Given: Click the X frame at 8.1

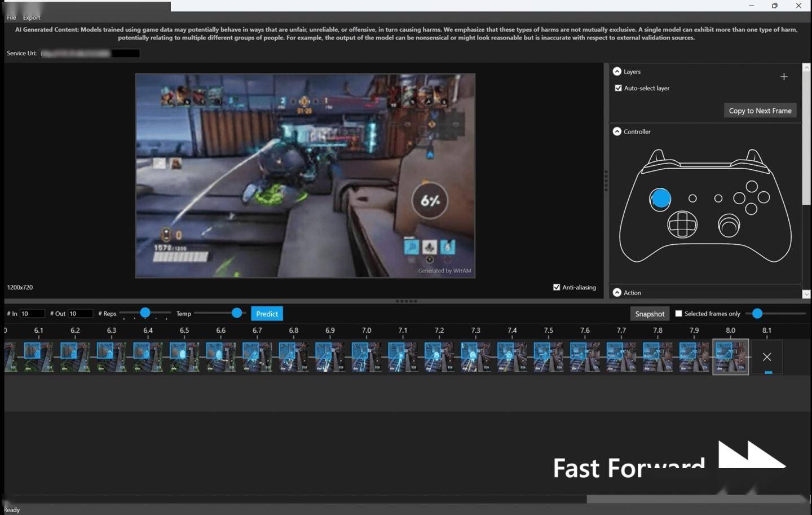Looking at the screenshot, I should tap(767, 356).
